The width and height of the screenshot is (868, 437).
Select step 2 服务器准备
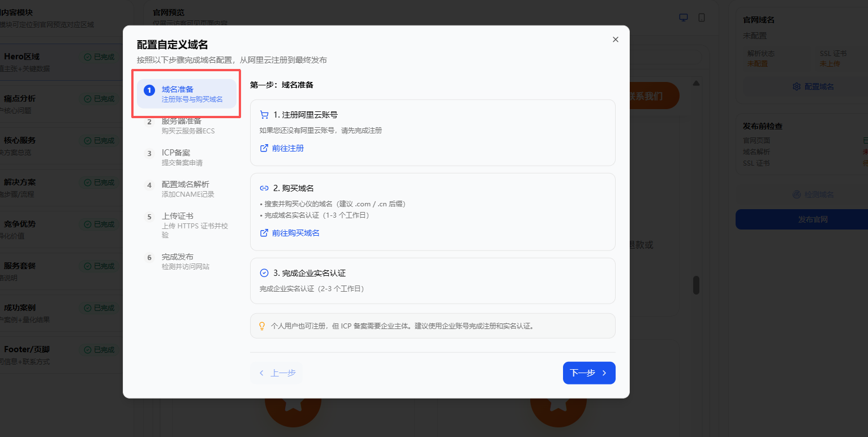click(187, 126)
